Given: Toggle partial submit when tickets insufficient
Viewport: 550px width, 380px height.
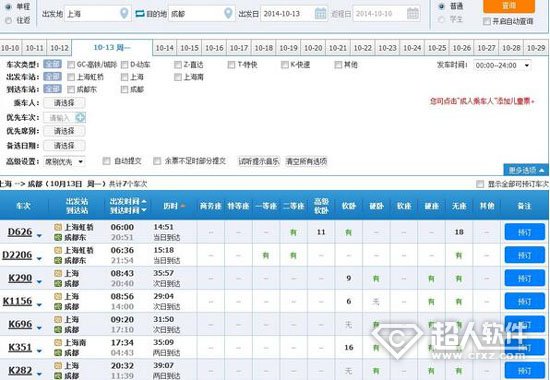Looking at the screenshot, I should click(x=157, y=161).
